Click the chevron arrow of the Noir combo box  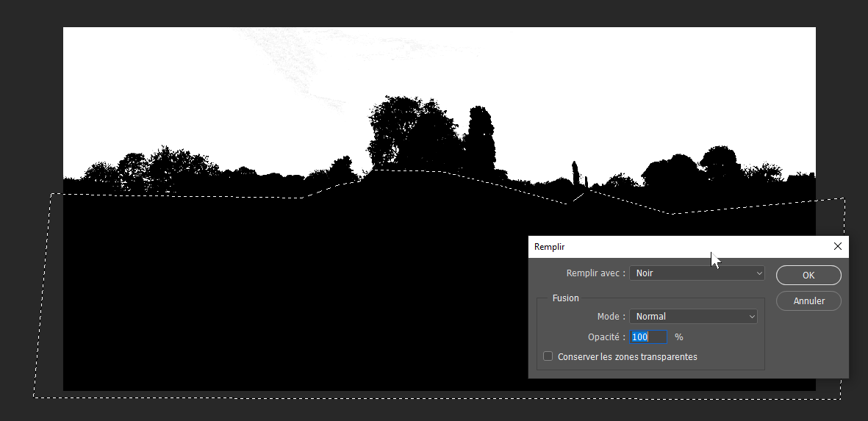[759, 273]
